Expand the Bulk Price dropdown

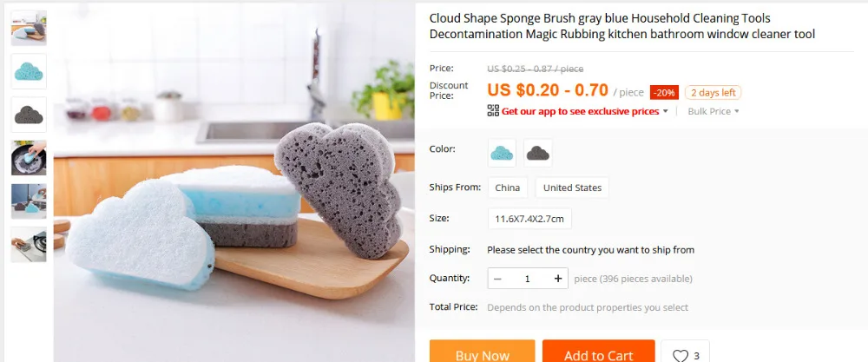click(713, 111)
